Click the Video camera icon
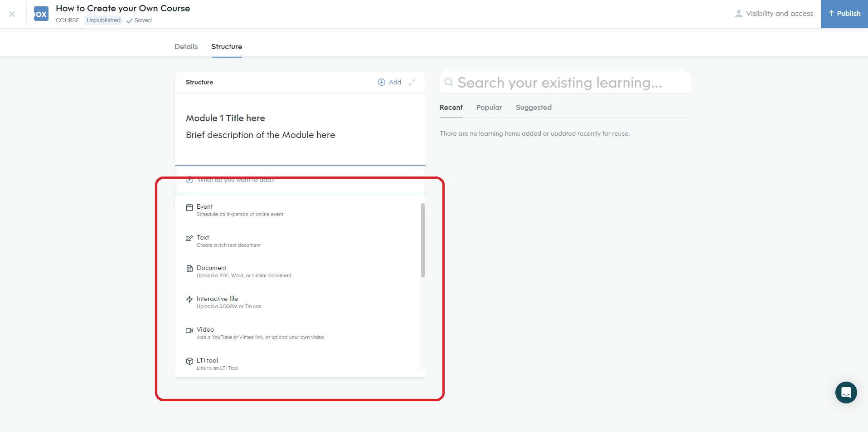The width and height of the screenshot is (868, 432). (x=189, y=330)
